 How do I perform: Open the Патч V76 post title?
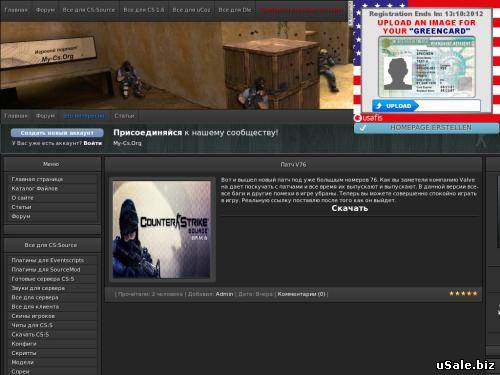(x=293, y=165)
